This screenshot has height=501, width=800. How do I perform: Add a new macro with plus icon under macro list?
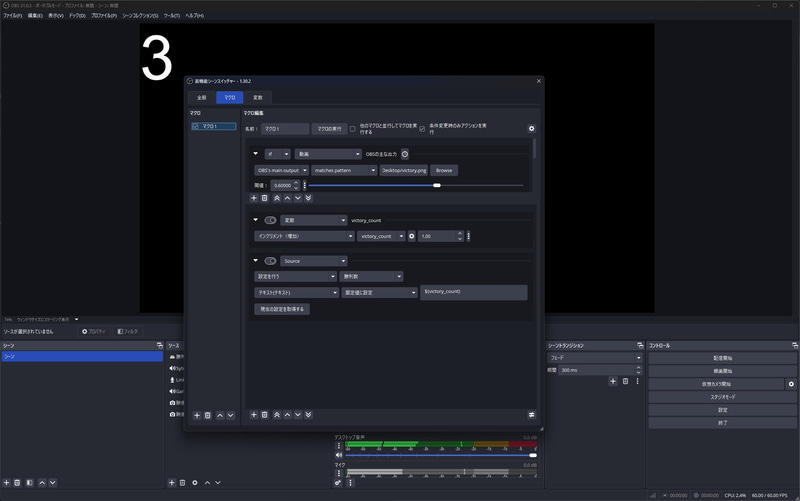(196, 415)
